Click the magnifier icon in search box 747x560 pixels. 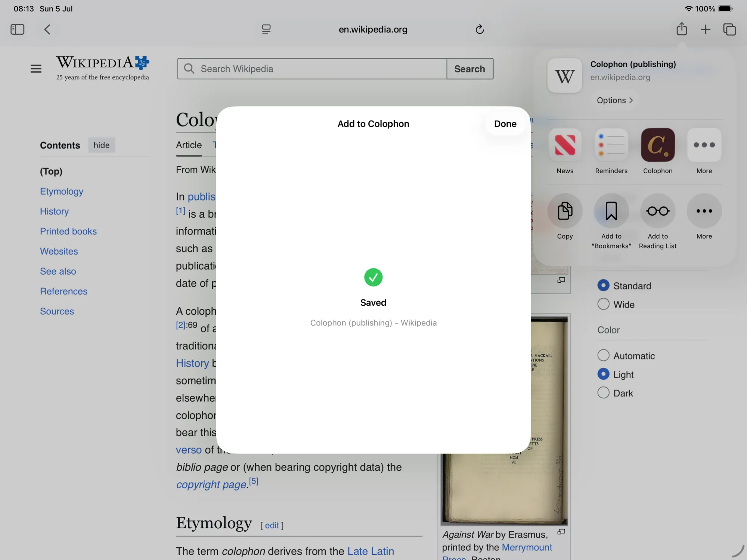point(189,69)
